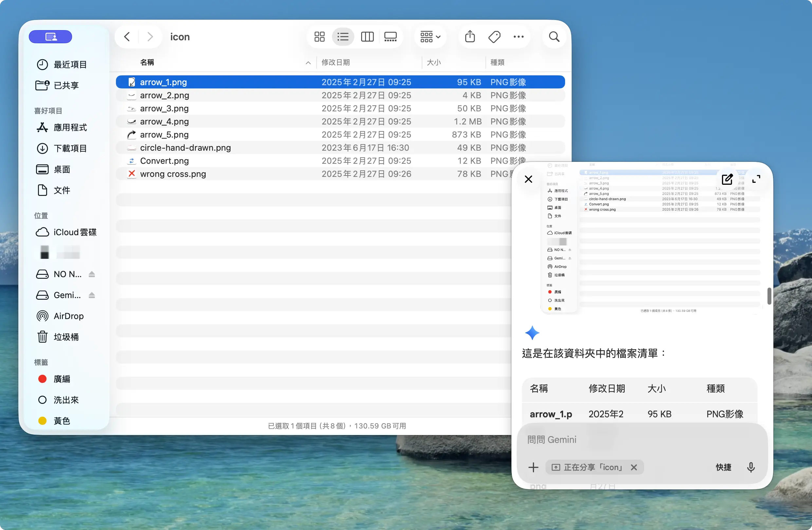
Task: Stop sharing 'icon' via the chip's X
Action: pyautogui.click(x=634, y=467)
